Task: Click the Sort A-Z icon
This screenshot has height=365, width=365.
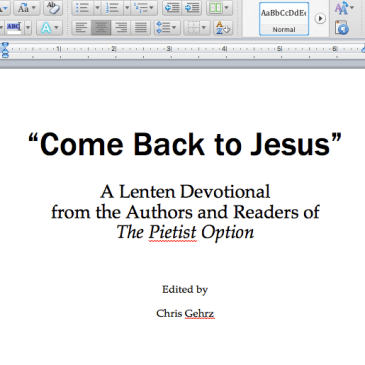Action: (x=223, y=27)
